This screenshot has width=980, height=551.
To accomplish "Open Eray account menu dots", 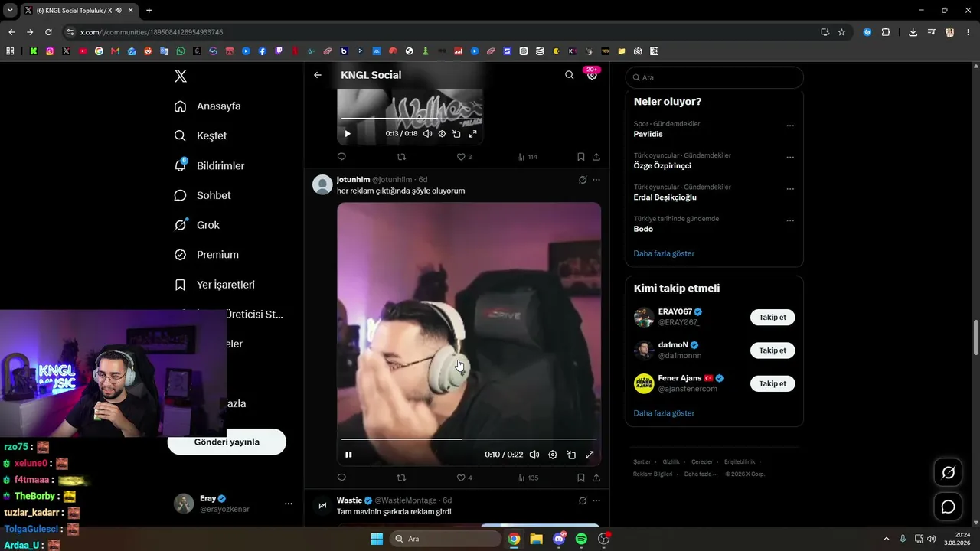I will tap(289, 504).
